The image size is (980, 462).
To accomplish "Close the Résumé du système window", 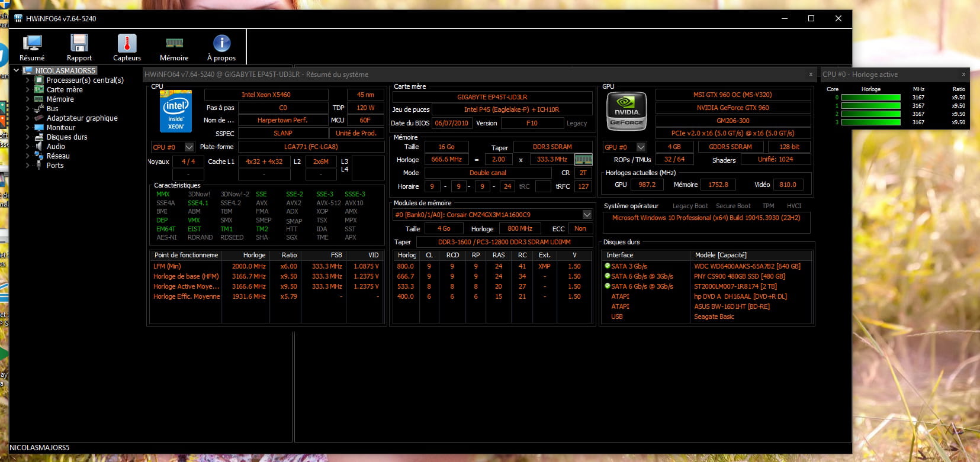I will coord(811,74).
